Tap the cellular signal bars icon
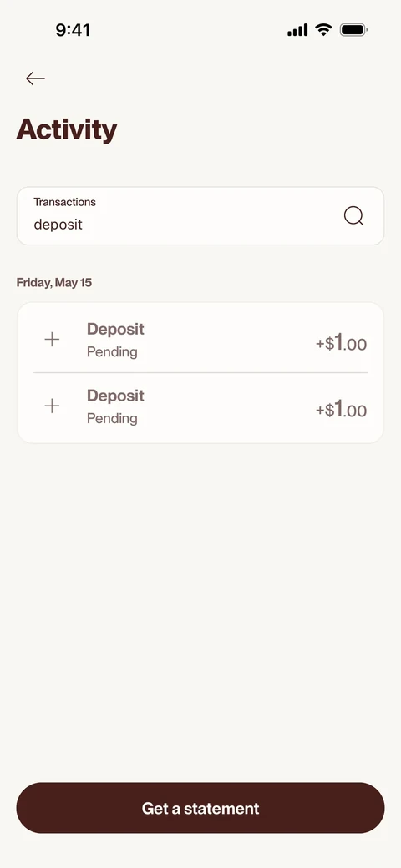This screenshot has width=401, height=868. coord(297,30)
